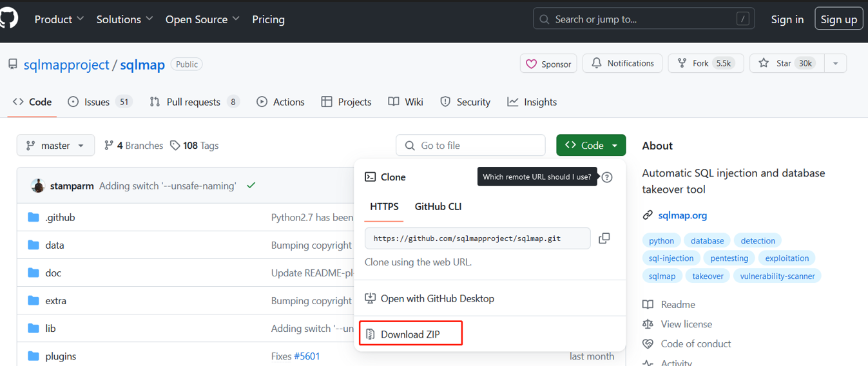Click the green commit status checkmark
The height and width of the screenshot is (366, 868).
click(x=251, y=186)
